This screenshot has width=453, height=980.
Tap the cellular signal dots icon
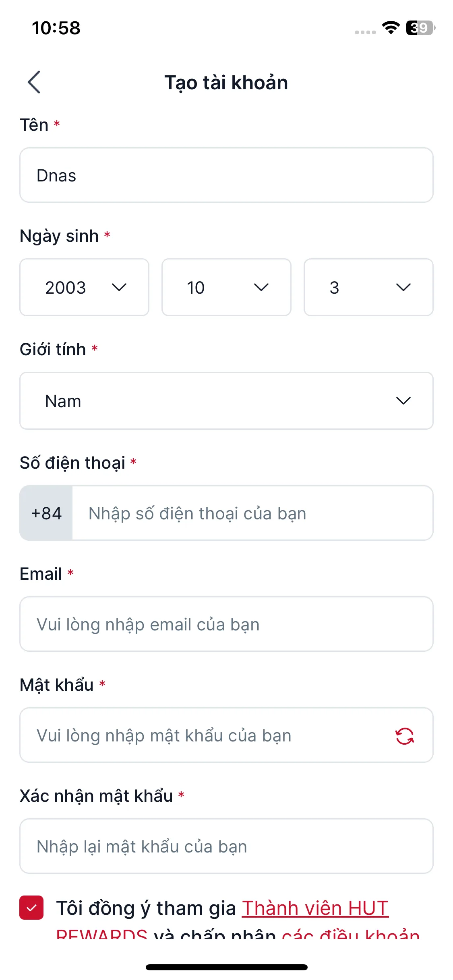point(365,32)
